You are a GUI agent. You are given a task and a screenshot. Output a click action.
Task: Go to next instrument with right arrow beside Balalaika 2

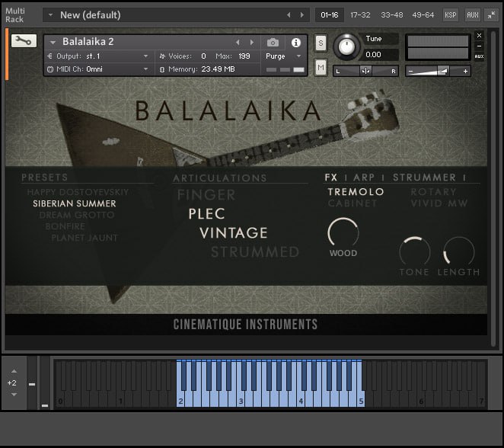click(252, 42)
